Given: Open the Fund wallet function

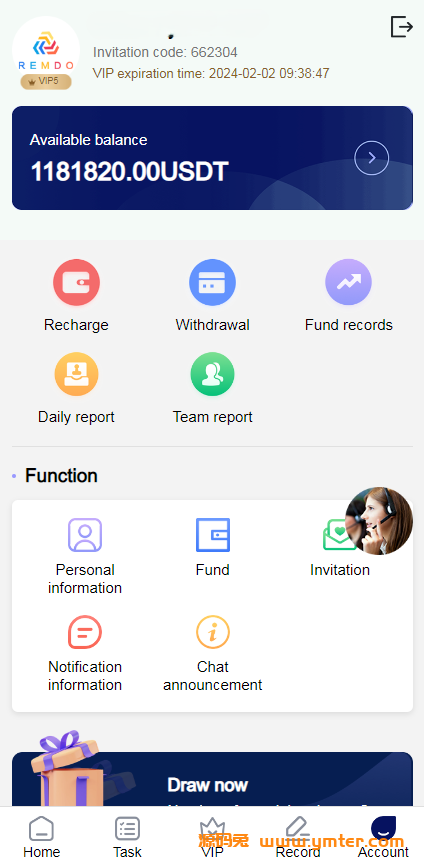Looking at the screenshot, I should pos(213,535).
